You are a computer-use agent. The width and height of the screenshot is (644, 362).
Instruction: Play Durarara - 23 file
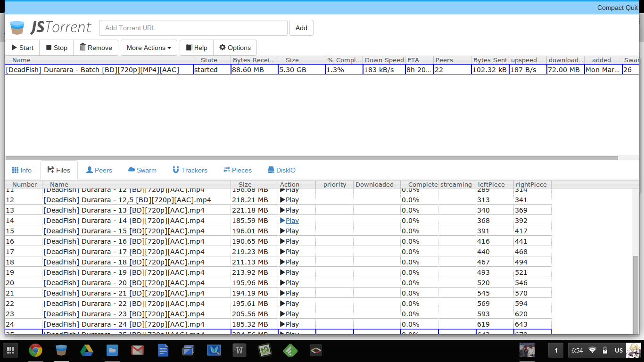[x=289, y=314]
